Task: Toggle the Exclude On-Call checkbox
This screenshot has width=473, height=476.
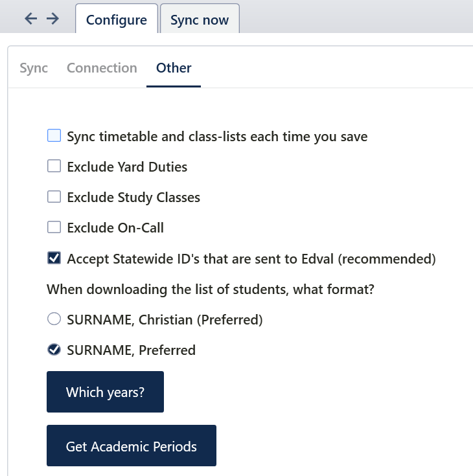Action: [x=54, y=227]
